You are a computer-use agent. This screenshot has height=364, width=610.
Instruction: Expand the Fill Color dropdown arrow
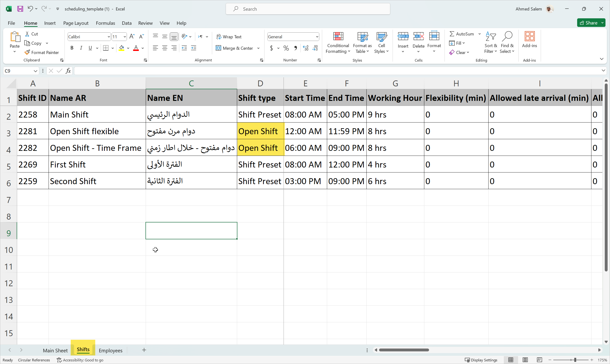pyautogui.click(x=128, y=48)
